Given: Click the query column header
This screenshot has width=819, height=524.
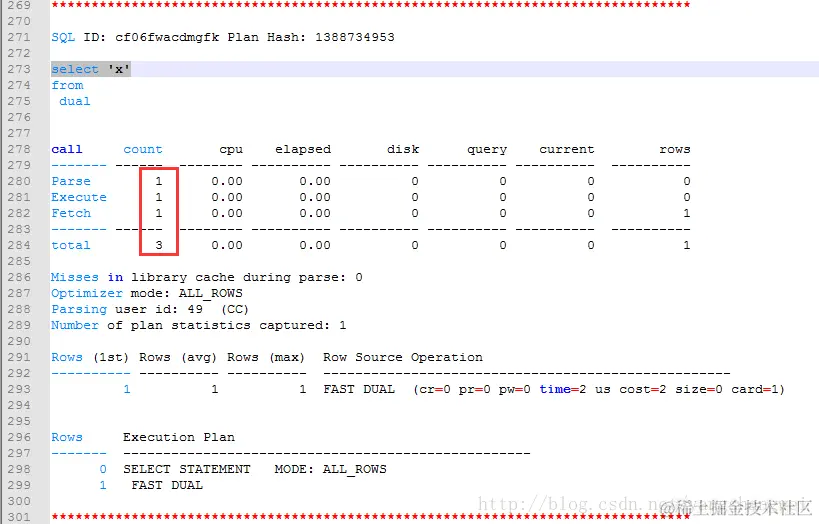Looking at the screenshot, I should point(487,149).
